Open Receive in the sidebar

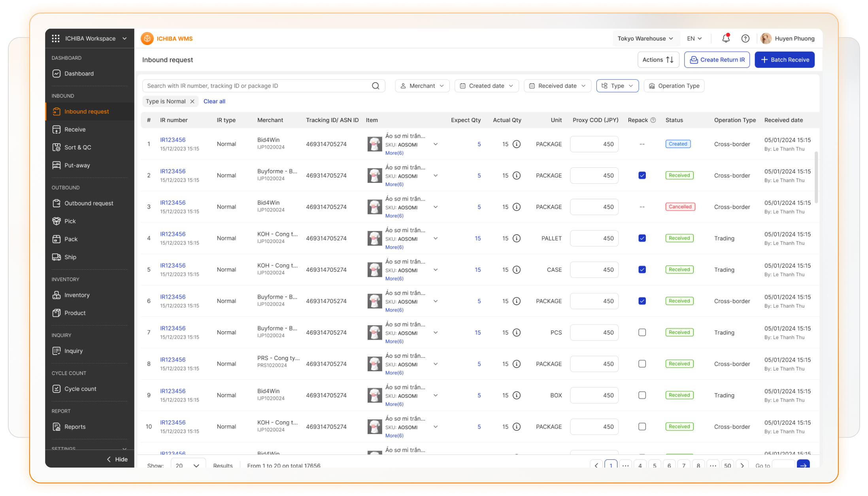pos(90,129)
